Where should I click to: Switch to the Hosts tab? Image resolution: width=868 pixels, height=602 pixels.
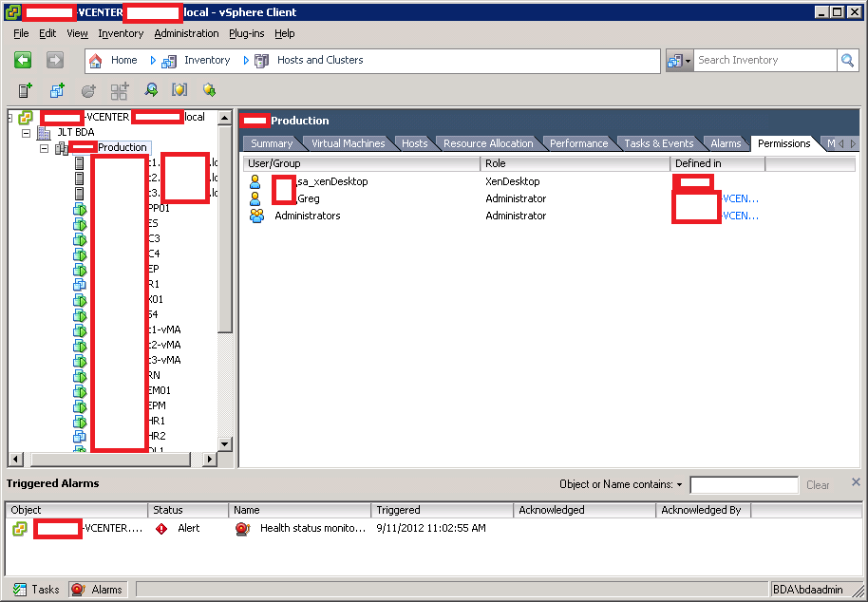pyautogui.click(x=415, y=143)
